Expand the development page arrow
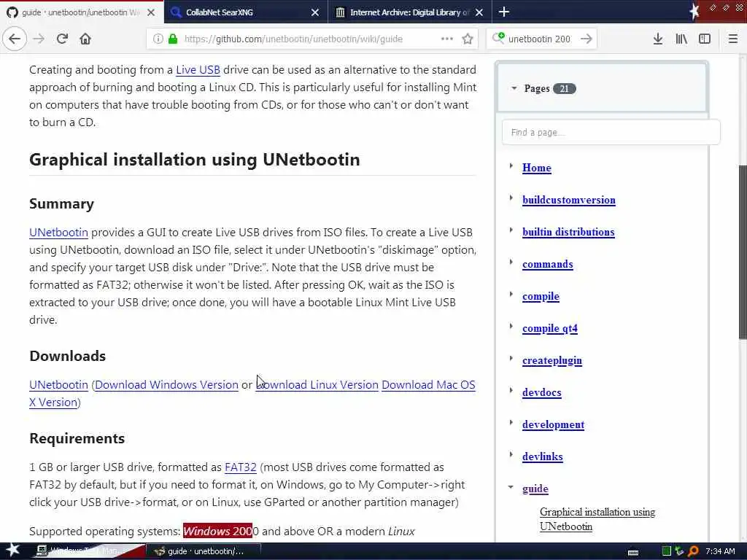 pyautogui.click(x=511, y=422)
